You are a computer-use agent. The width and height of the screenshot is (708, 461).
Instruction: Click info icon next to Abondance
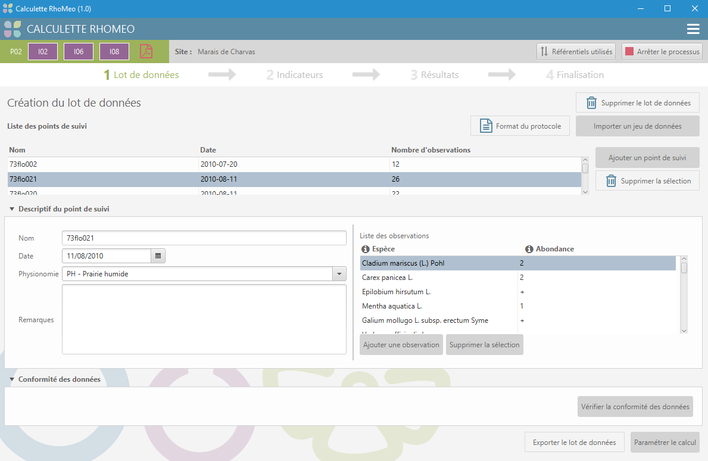tap(529, 249)
